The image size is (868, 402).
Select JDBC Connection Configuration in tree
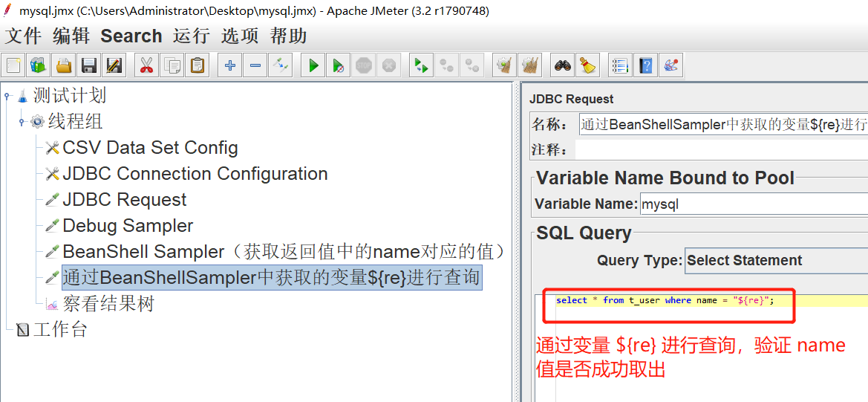point(195,174)
